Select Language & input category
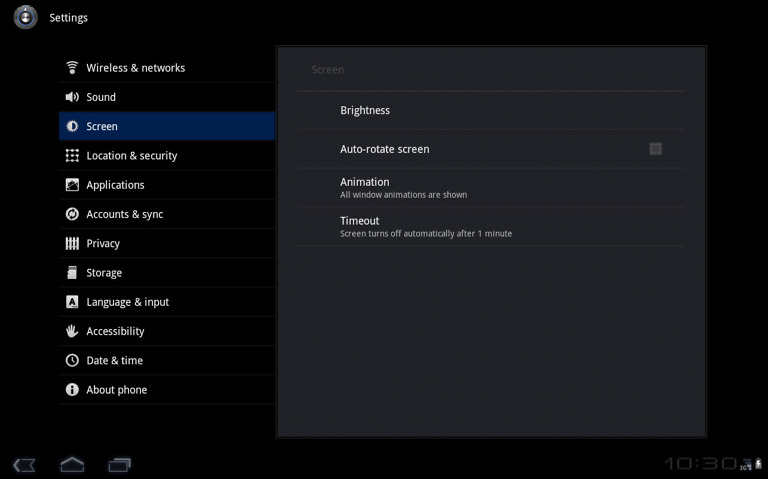 pos(127,302)
